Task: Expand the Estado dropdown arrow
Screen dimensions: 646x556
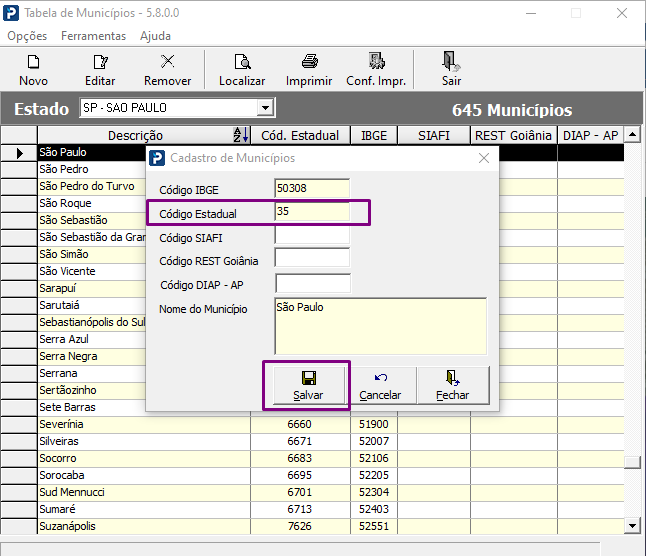Action: pyautogui.click(x=265, y=108)
